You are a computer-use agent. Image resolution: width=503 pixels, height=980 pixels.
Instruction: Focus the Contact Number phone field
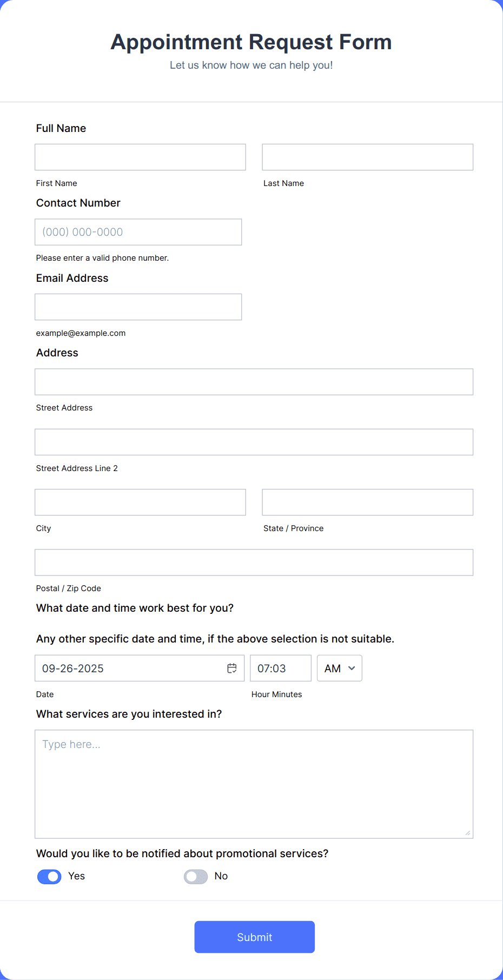pos(138,231)
